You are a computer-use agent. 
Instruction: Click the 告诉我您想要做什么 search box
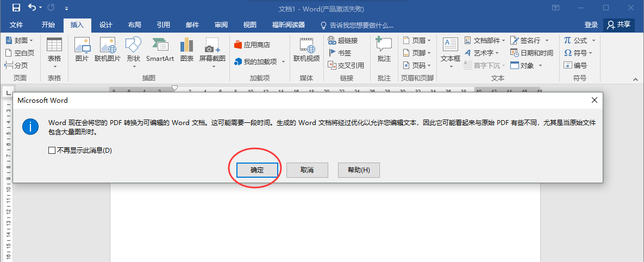point(357,26)
